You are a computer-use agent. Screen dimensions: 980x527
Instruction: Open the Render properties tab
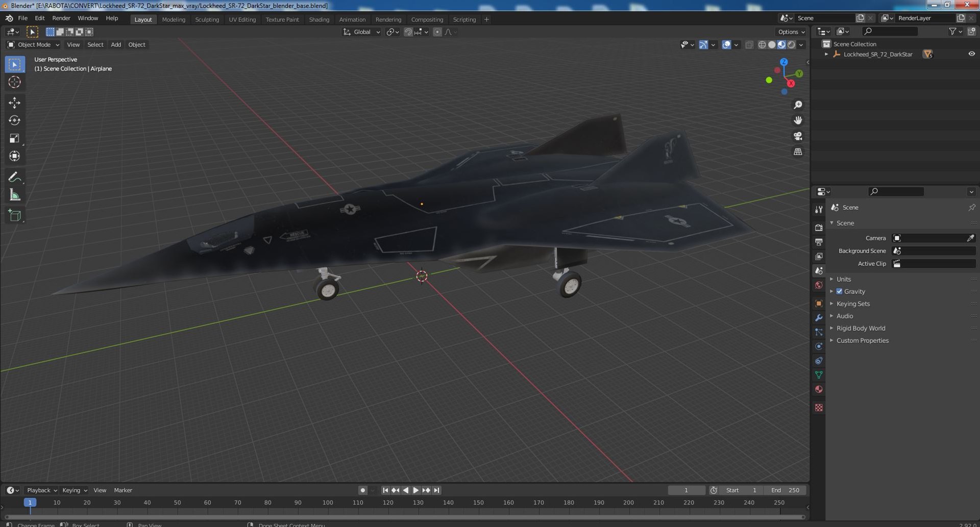819,228
